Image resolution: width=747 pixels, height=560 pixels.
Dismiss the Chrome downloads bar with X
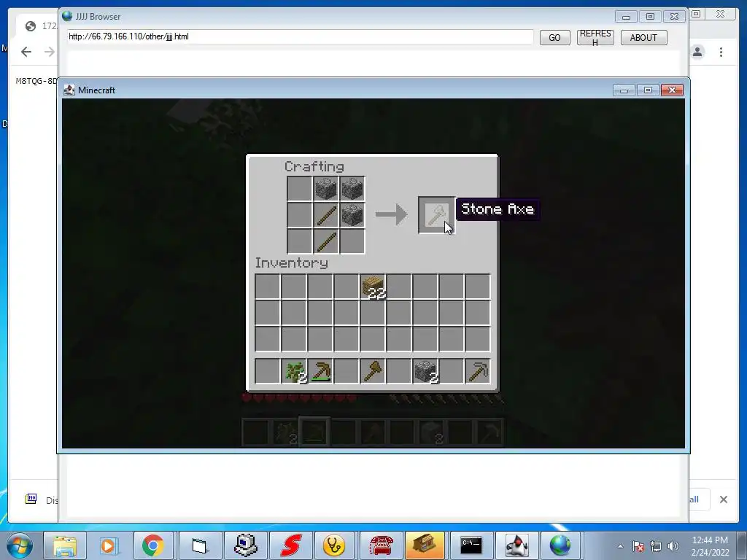(723, 499)
